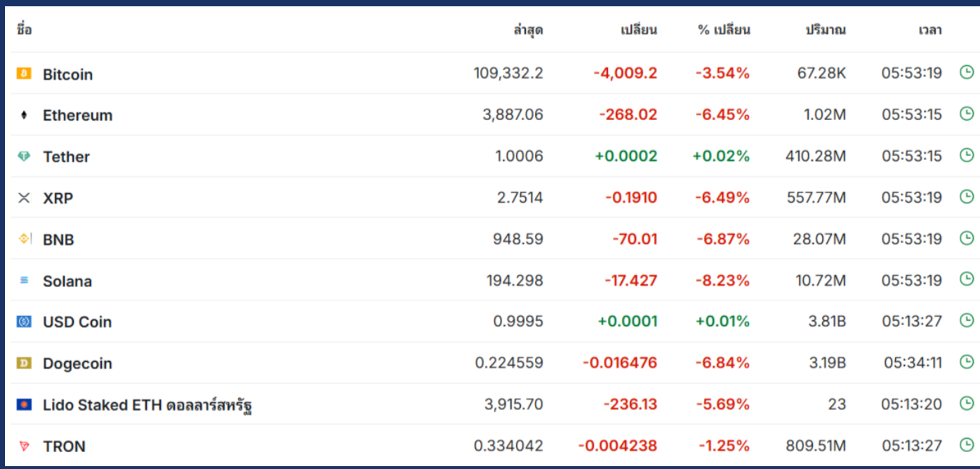Click the clock icon in Solana row
980x469 pixels.
click(x=967, y=279)
